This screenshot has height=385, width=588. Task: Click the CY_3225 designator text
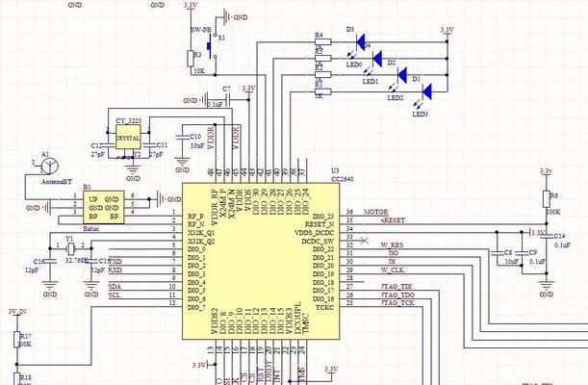129,120
